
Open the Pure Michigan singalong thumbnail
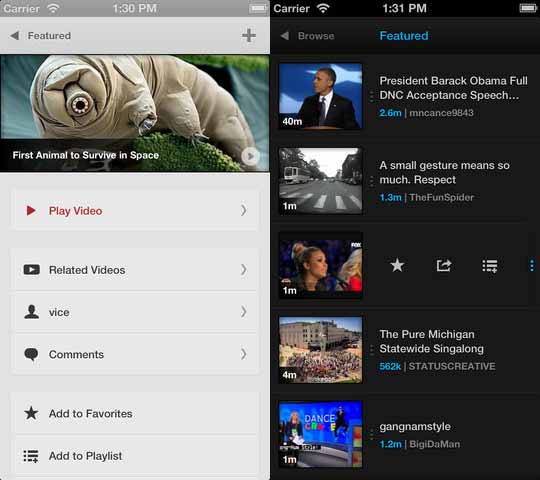pos(321,350)
